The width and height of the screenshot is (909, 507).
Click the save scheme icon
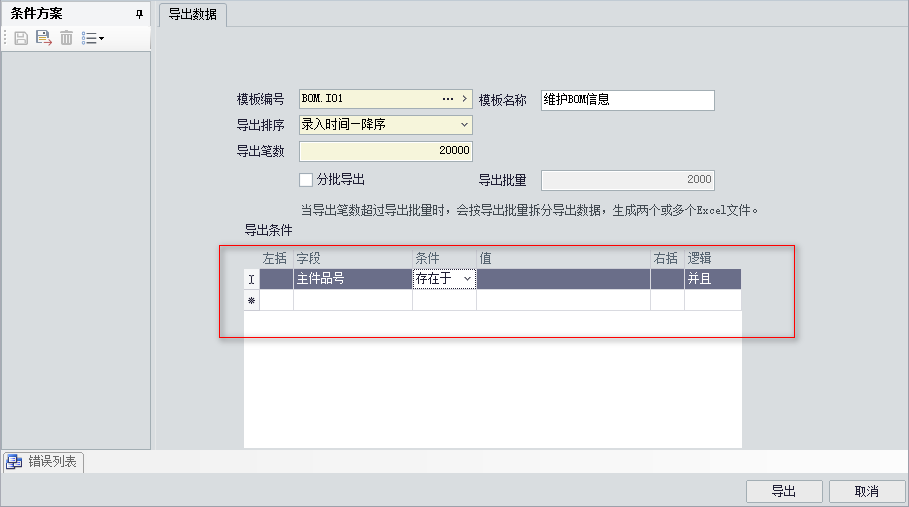click(x=21, y=38)
